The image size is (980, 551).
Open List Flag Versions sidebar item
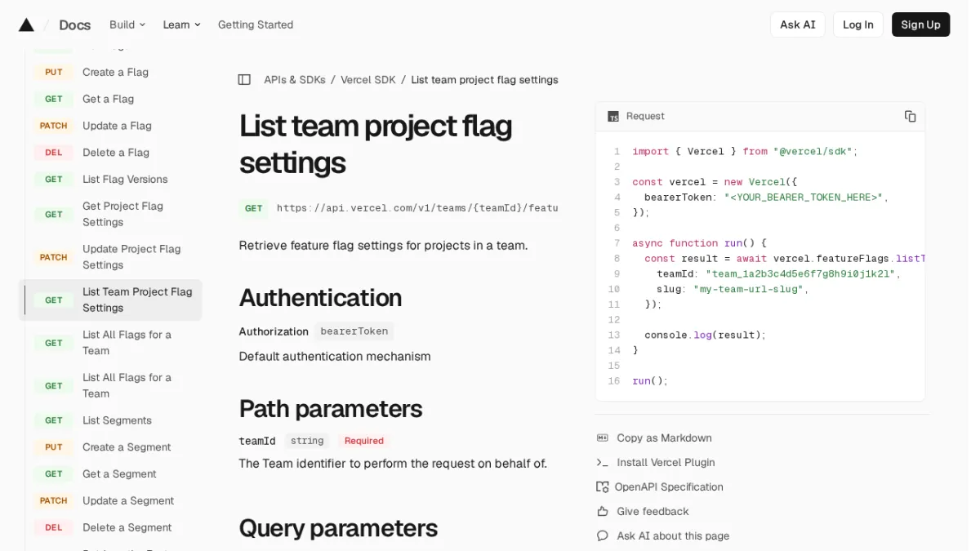(110, 180)
